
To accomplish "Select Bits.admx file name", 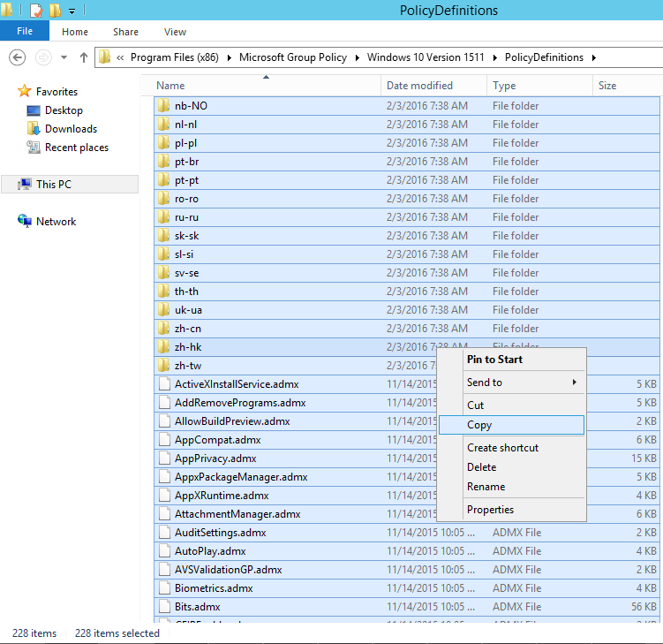I will click(x=198, y=607).
